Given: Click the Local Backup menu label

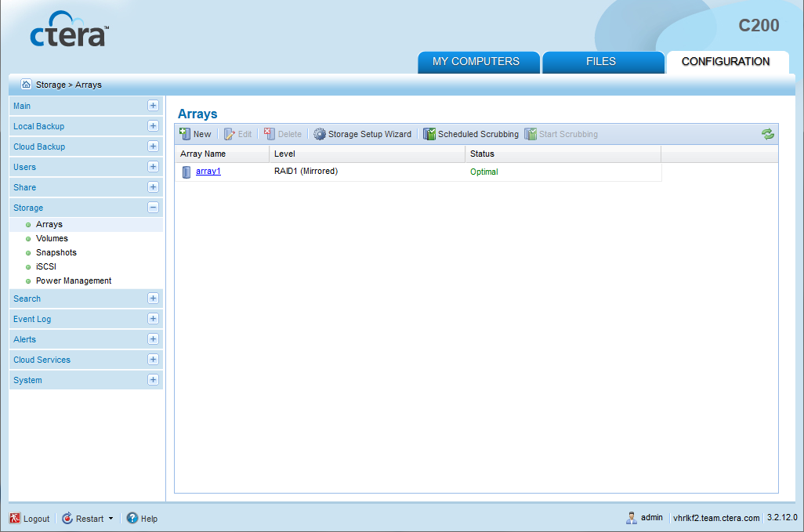Looking at the screenshot, I should tap(38, 126).
